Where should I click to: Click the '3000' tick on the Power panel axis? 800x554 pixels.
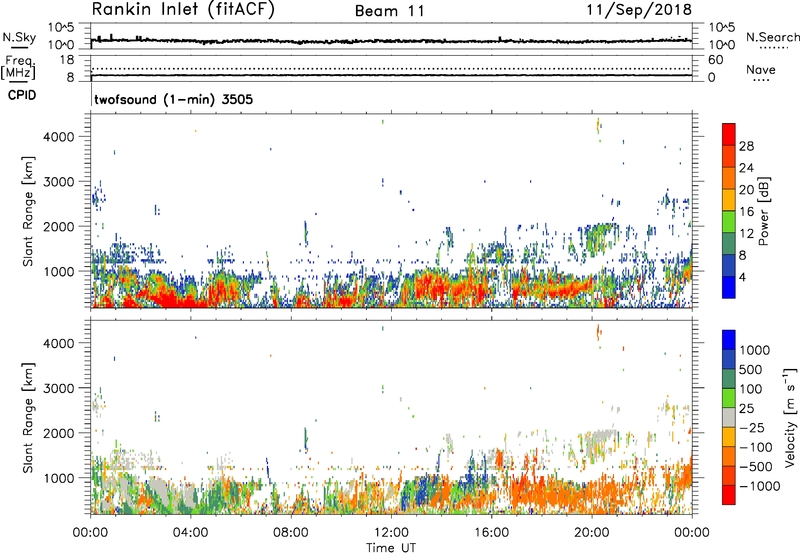58,182
